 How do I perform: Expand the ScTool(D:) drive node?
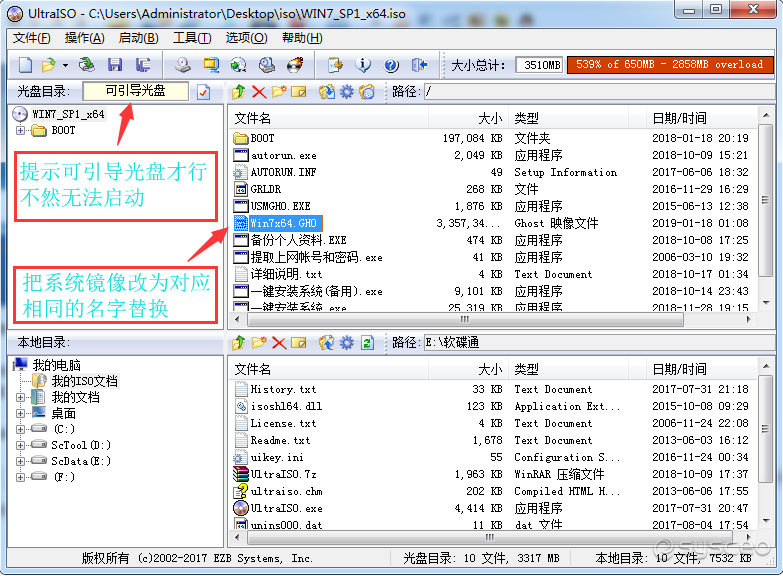(20, 445)
